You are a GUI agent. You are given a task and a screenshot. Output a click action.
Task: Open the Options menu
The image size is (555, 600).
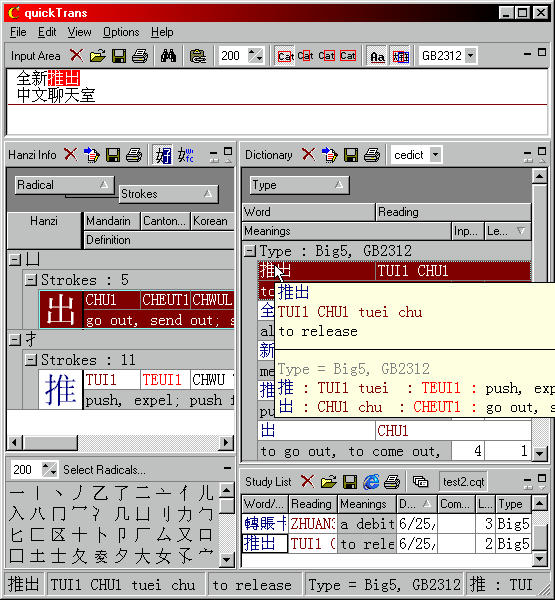click(121, 32)
